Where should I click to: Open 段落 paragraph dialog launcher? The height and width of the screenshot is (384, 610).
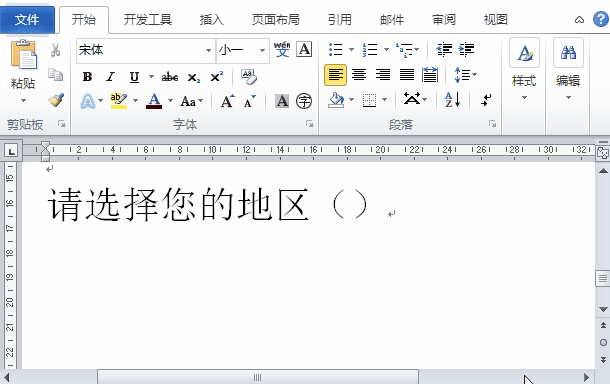click(x=493, y=124)
